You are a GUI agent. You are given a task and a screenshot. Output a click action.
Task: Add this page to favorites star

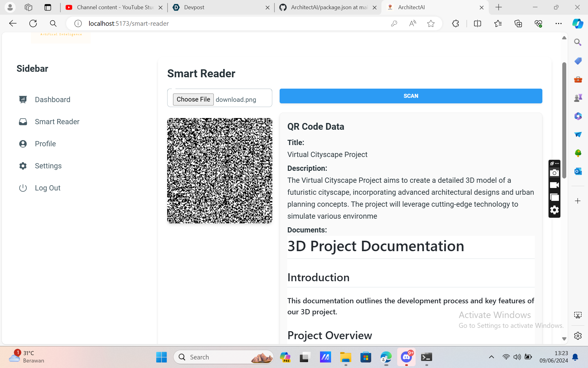(431, 24)
